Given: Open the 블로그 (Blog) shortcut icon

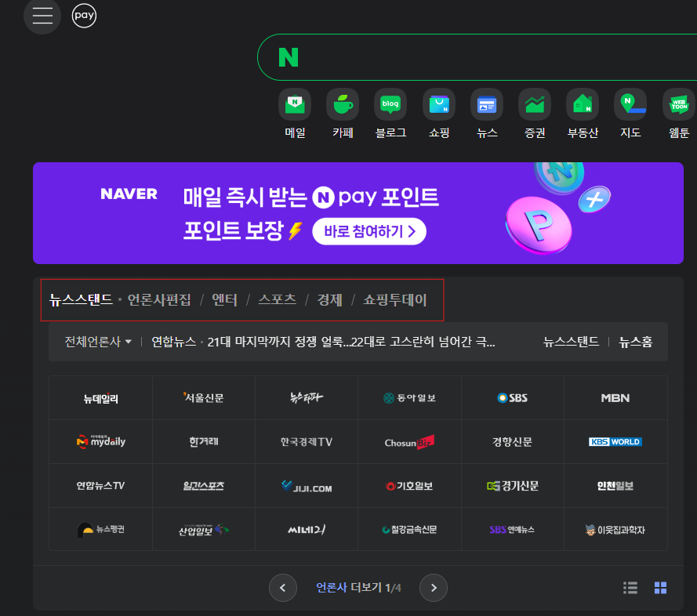Looking at the screenshot, I should point(390,104).
